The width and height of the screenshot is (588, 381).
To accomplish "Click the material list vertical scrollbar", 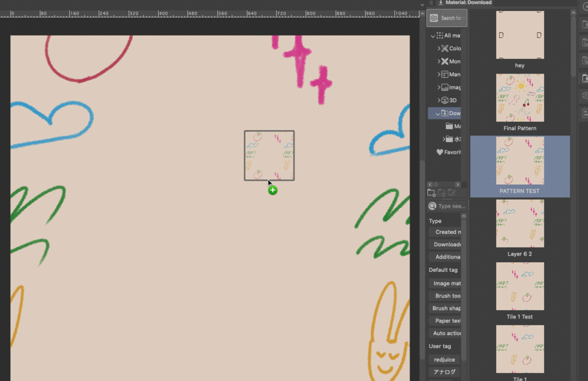I will coord(573,46).
